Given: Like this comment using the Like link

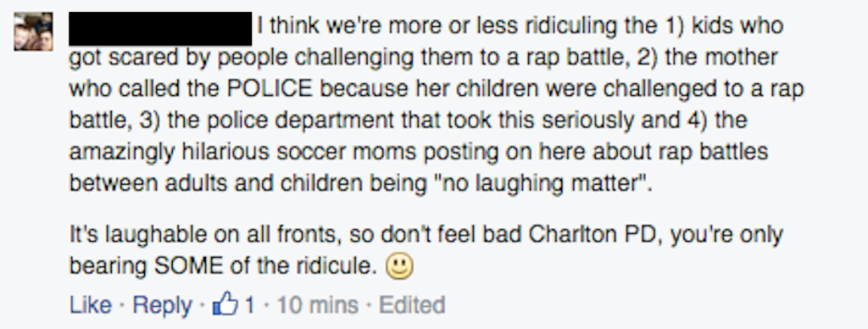Looking at the screenshot, I should tap(90, 305).
